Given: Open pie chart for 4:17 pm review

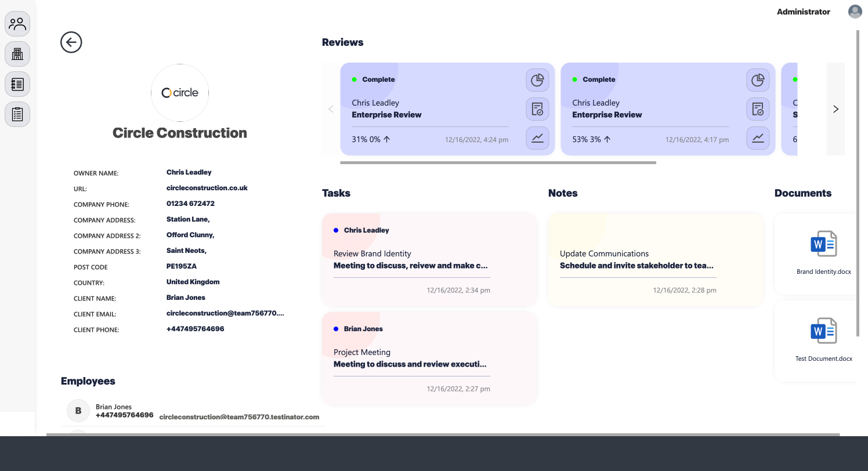Looking at the screenshot, I should (x=758, y=80).
